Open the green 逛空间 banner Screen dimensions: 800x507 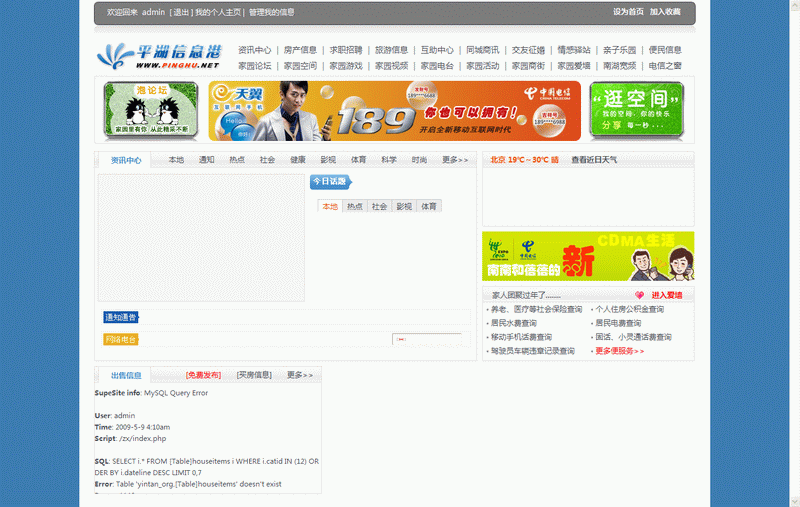pyautogui.click(x=637, y=111)
